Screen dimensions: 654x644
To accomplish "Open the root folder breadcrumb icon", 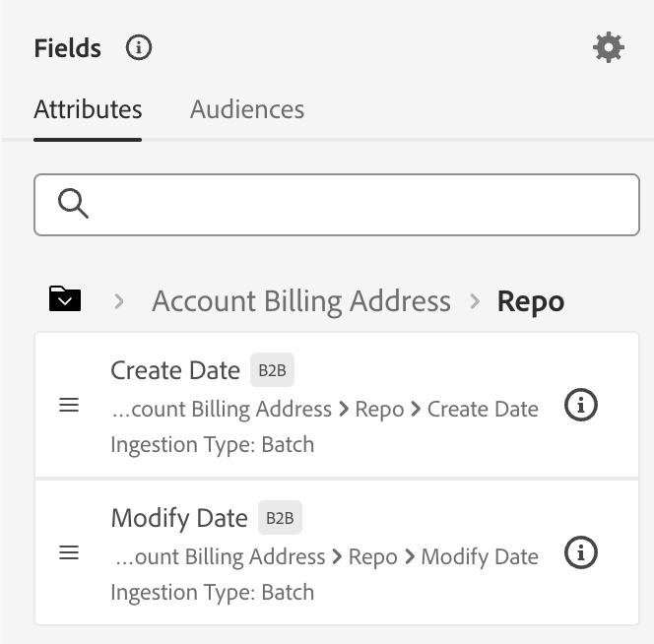I will pos(65,299).
